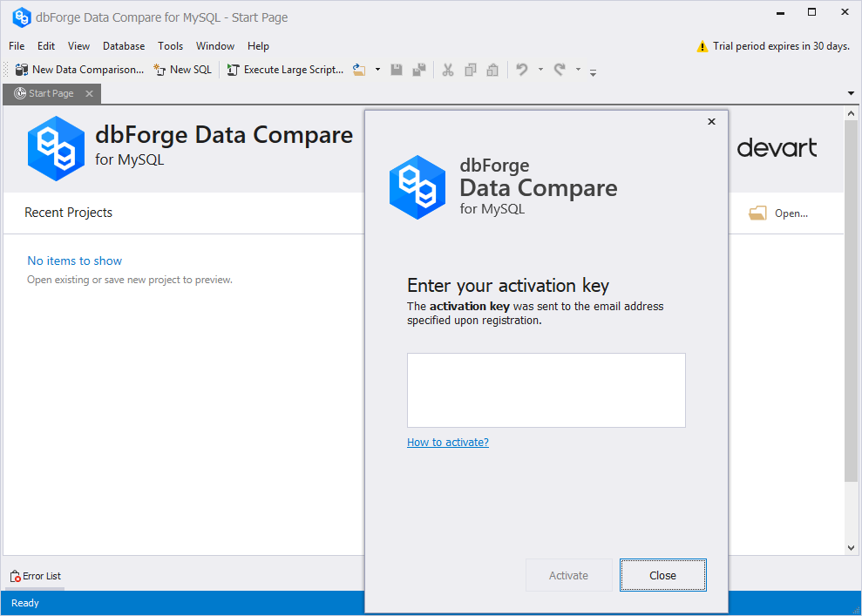Click the Copy icon in toolbar
862x616 pixels.
click(x=471, y=70)
